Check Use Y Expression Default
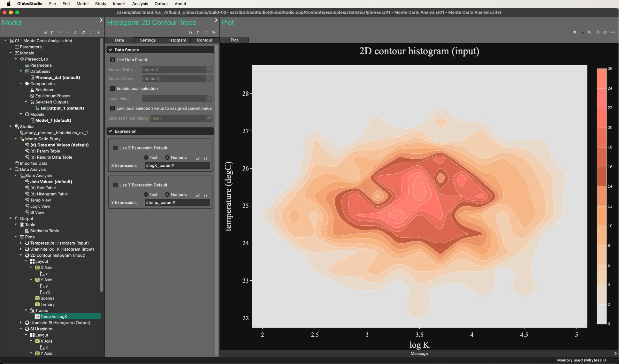This screenshot has width=619, height=364. (115, 185)
